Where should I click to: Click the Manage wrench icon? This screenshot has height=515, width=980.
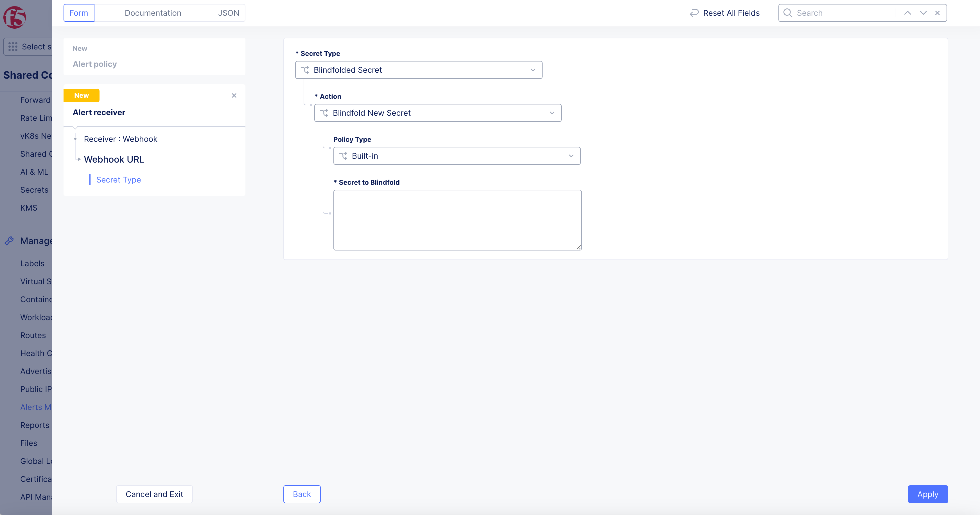tap(10, 241)
